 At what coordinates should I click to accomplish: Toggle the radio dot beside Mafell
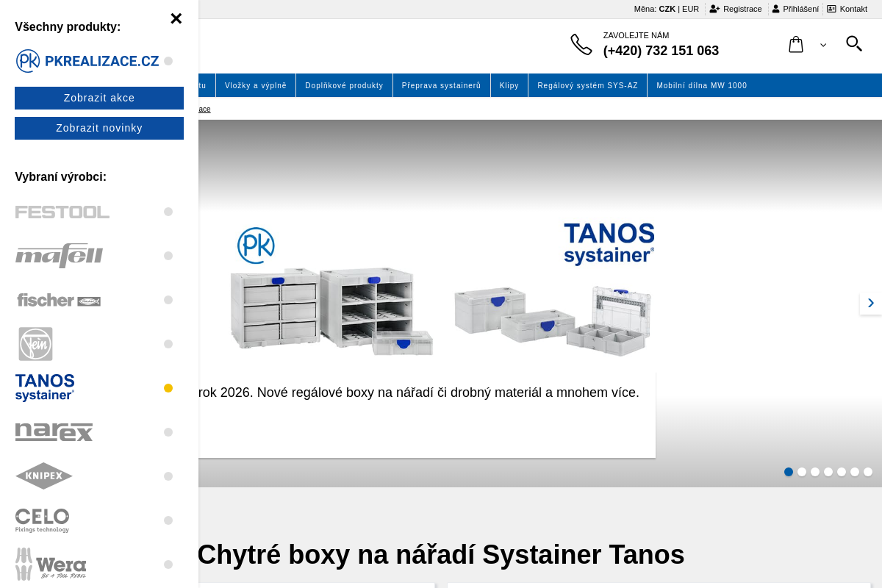tap(168, 256)
